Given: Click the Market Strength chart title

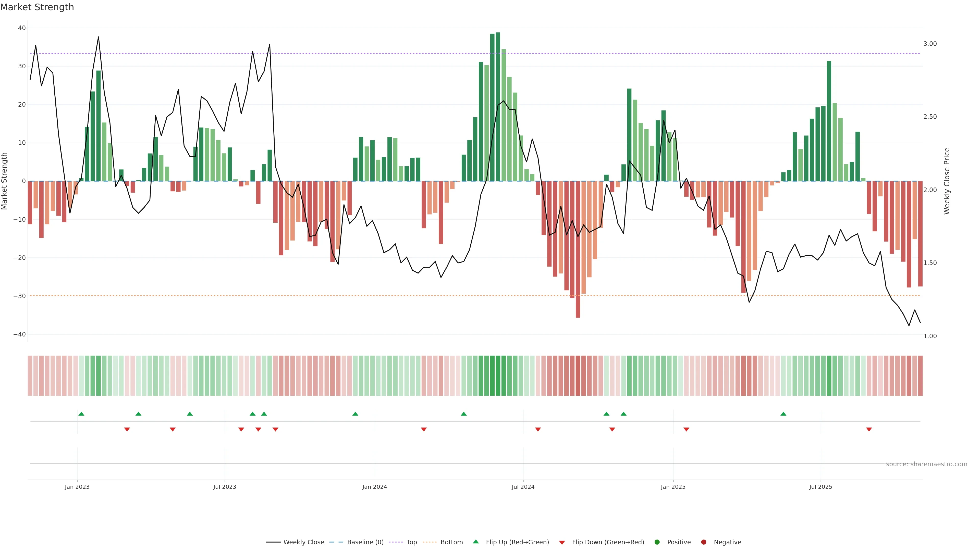Looking at the screenshot, I should [37, 7].
